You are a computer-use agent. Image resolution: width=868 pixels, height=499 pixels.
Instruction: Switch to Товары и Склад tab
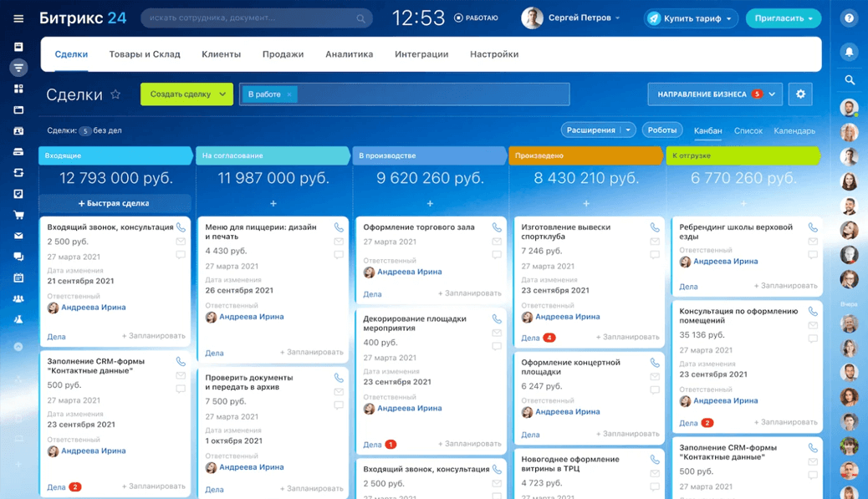[145, 54]
